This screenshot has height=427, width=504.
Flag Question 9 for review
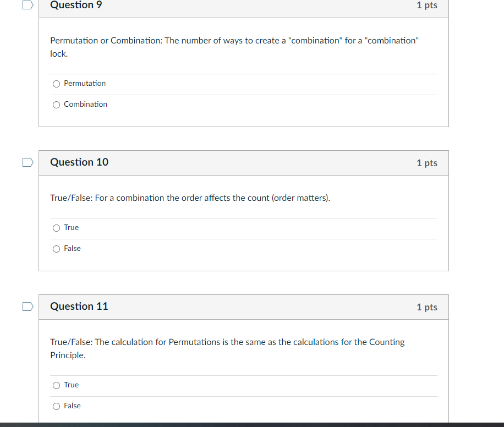(x=27, y=5)
